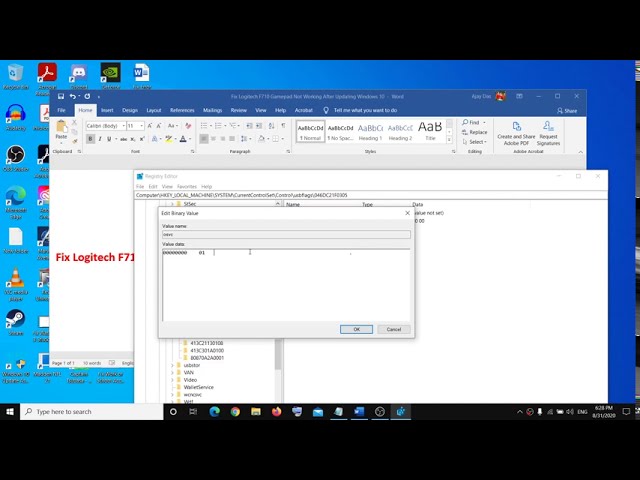
Task: Click Replace in Word's Editing group
Action: 474,132
